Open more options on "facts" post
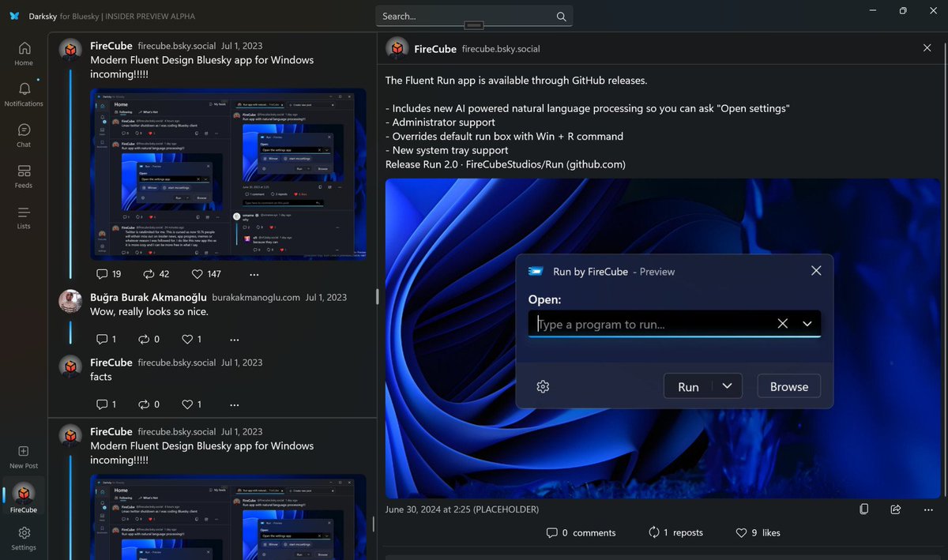The width and height of the screenshot is (948, 560). click(234, 404)
